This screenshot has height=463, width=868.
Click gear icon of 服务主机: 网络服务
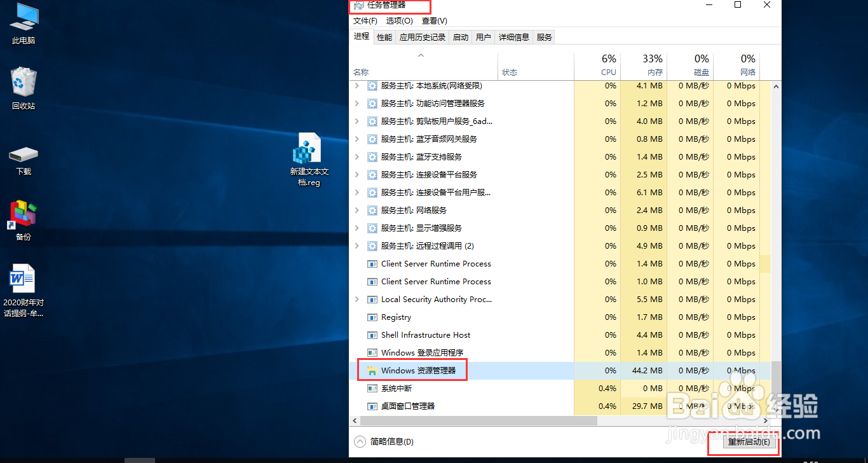click(x=372, y=211)
